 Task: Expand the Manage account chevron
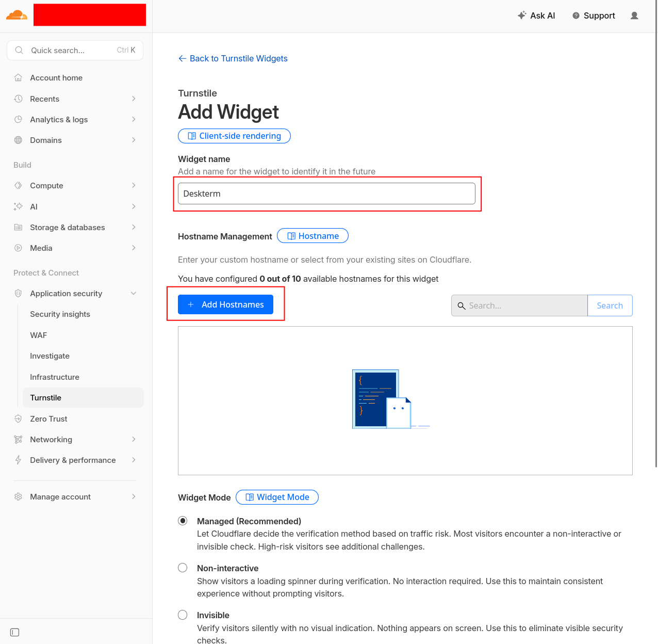point(134,496)
